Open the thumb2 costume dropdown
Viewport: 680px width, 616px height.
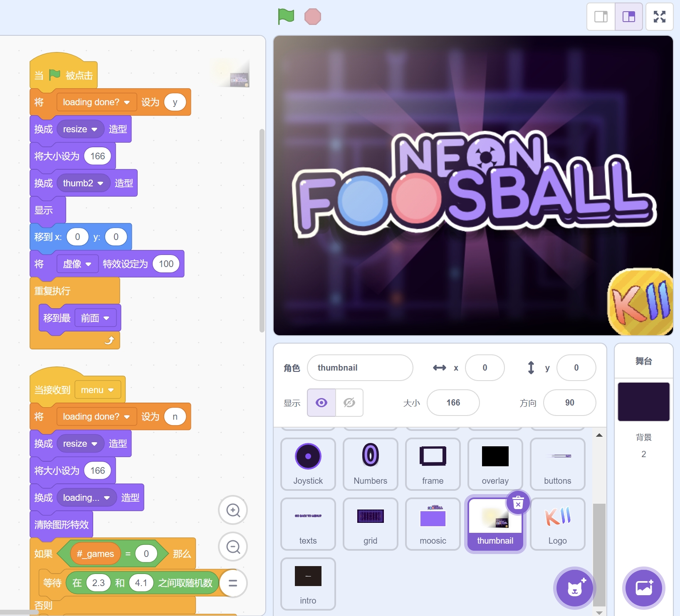[100, 183]
